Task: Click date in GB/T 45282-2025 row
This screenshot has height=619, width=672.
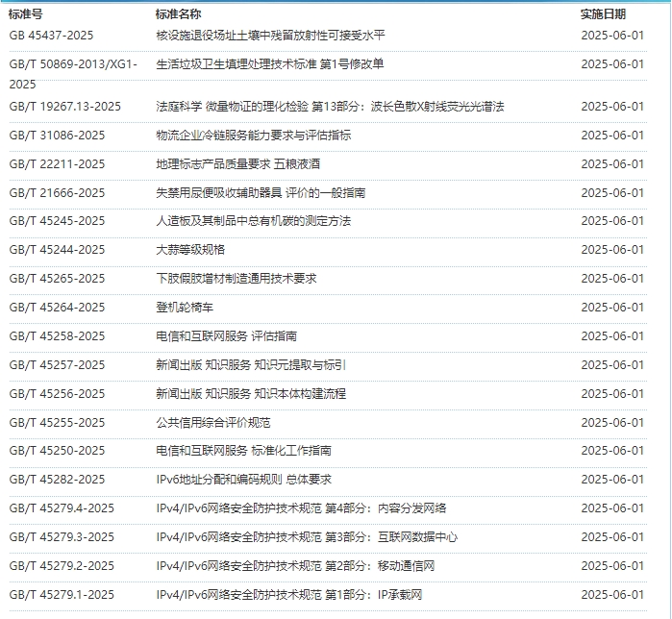Action: point(612,479)
